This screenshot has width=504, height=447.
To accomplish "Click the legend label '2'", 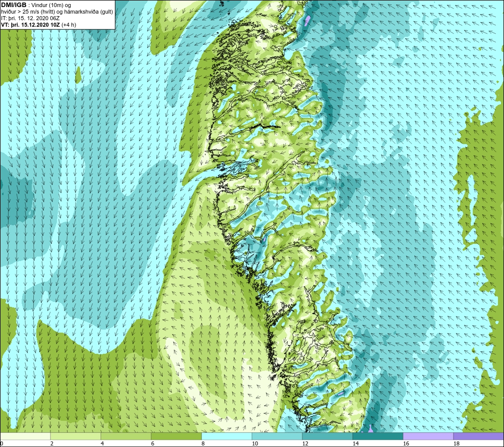I will [52, 444].
